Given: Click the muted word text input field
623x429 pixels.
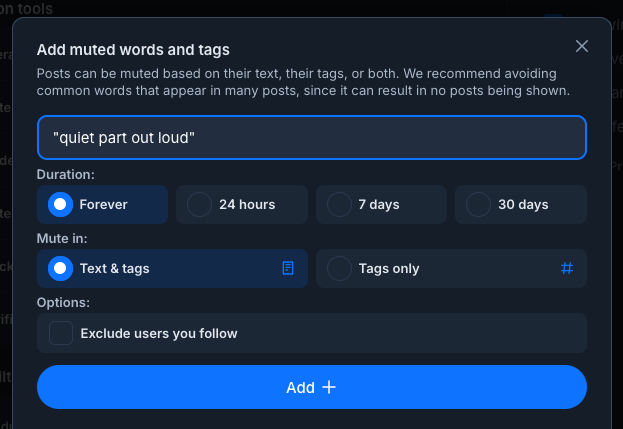Looking at the screenshot, I should (x=311, y=138).
